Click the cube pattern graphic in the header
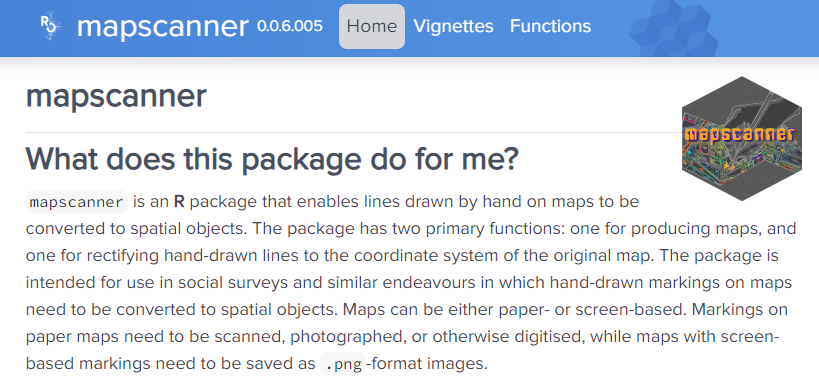This screenshot has width=819, height=381. (x=674, y=29)
